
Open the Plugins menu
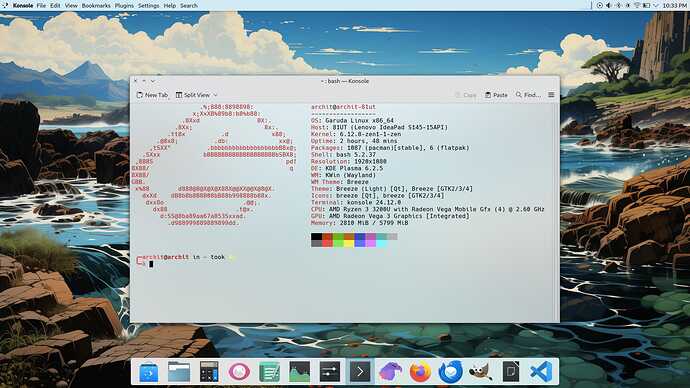(124, 6)
